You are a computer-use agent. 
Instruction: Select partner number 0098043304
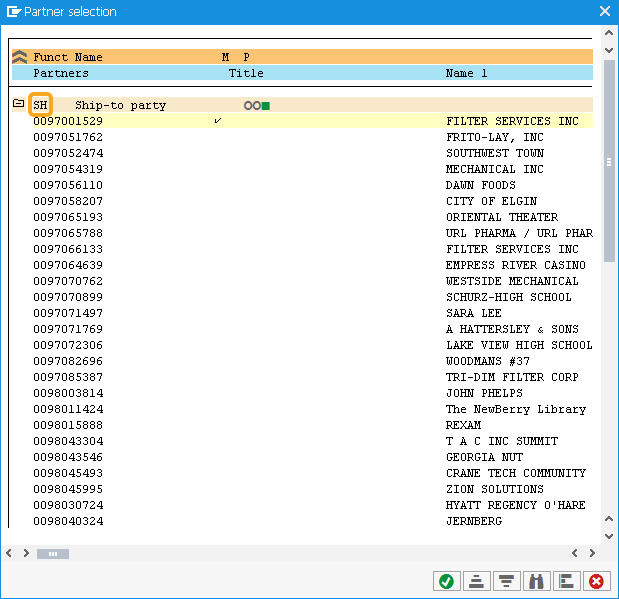(x=68, y=441)
